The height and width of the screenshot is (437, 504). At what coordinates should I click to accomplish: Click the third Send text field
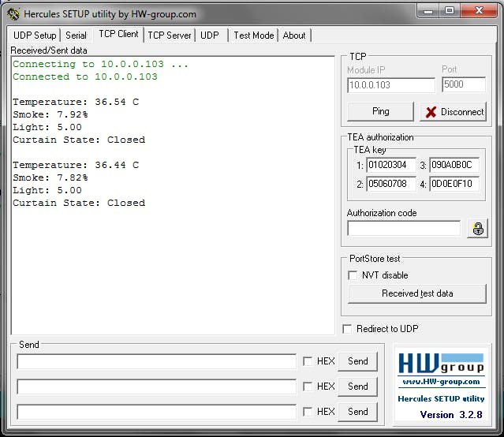point(156,412)
